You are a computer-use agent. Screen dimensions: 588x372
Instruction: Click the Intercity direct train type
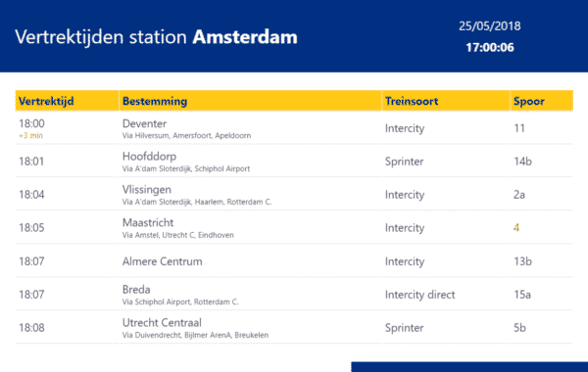pos(419,295)
